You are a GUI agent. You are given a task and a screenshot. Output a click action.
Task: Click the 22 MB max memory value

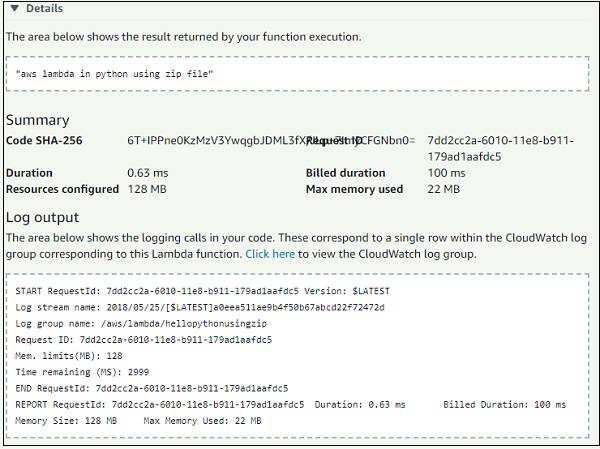(x=443, y=189)
